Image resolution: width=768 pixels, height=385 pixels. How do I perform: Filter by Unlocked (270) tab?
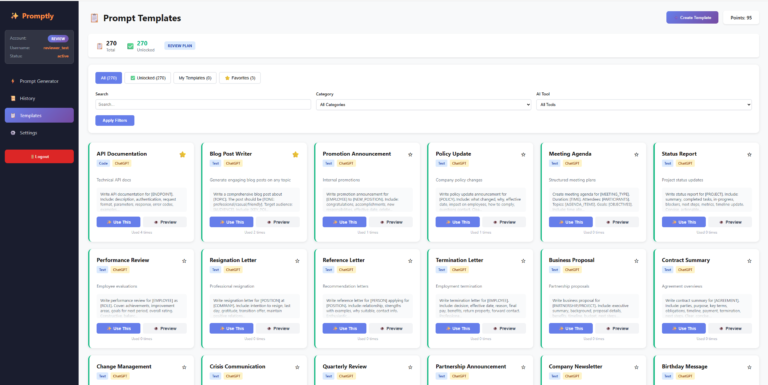tap(147, 78)
